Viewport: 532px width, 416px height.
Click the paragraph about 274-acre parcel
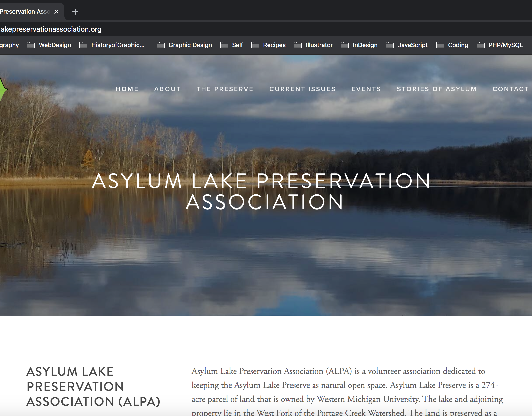point(347,392)
